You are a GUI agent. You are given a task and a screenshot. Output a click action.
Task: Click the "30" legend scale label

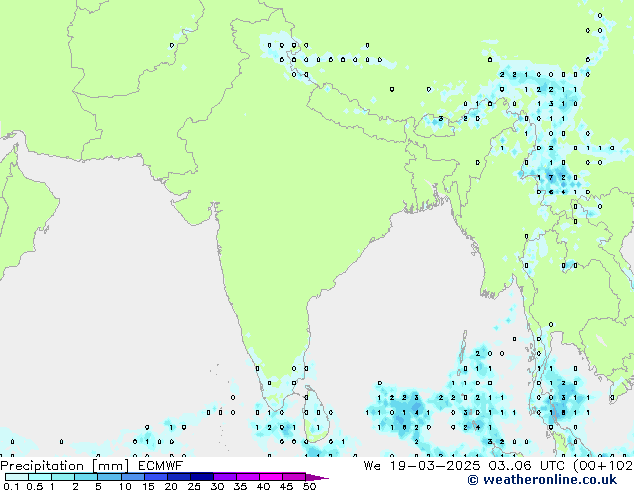[x=217, y=486]
